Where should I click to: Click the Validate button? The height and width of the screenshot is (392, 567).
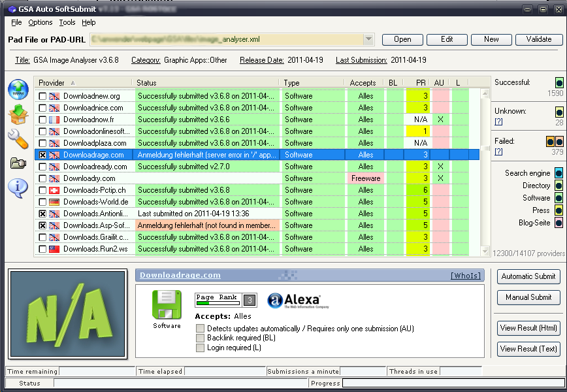point(538,39)
